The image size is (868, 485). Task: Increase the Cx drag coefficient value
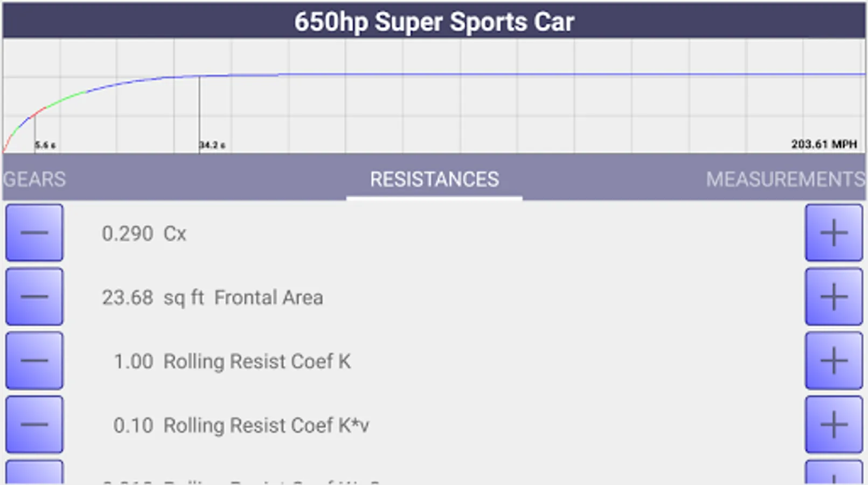point(834,233)
